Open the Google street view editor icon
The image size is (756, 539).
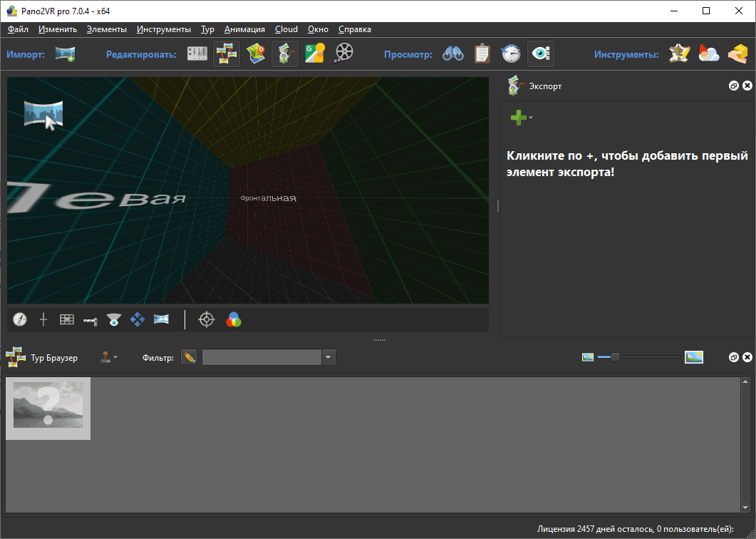(x=314, y=54)
